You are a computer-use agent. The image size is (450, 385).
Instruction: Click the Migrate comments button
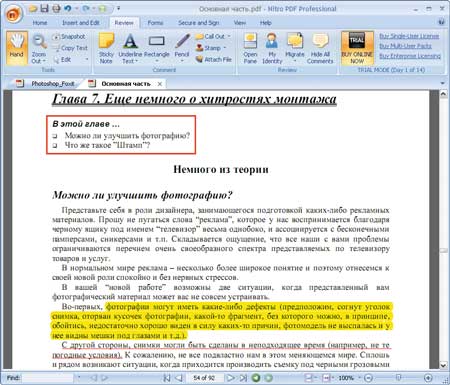point(295,48)
